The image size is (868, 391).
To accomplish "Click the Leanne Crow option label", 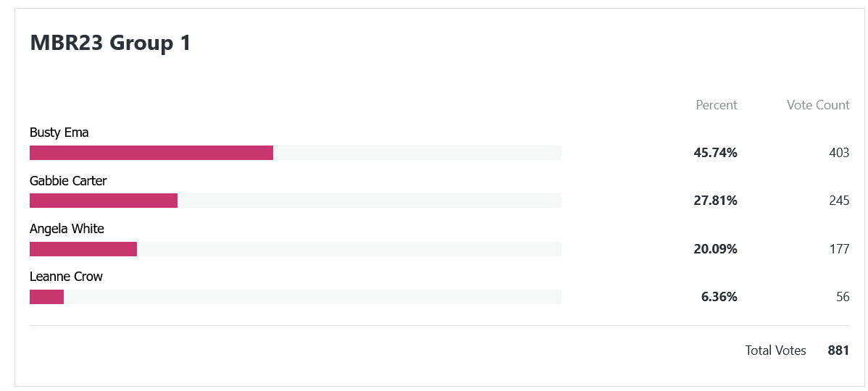I will 67,277.
